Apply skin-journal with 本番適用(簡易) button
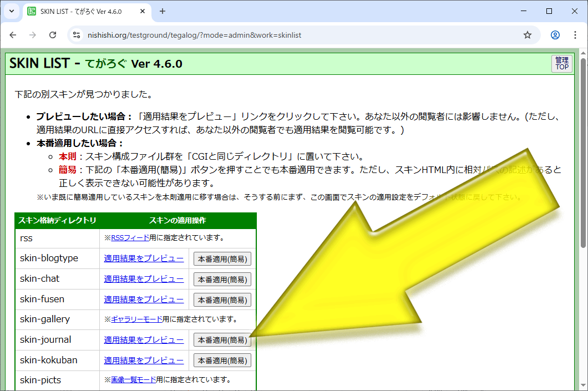 (x=222, y=340)
